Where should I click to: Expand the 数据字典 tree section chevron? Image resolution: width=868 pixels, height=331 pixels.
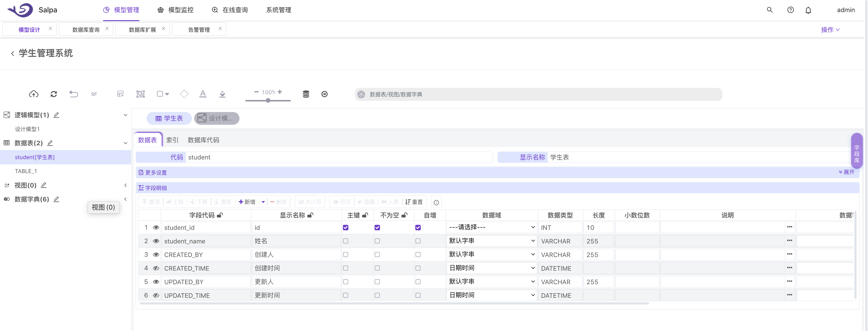pos(125,199)
